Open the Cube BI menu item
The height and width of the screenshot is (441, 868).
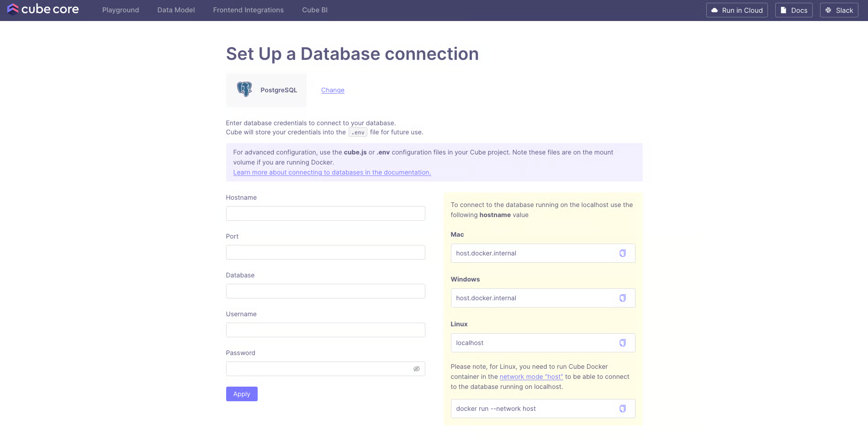click(315, 10)
